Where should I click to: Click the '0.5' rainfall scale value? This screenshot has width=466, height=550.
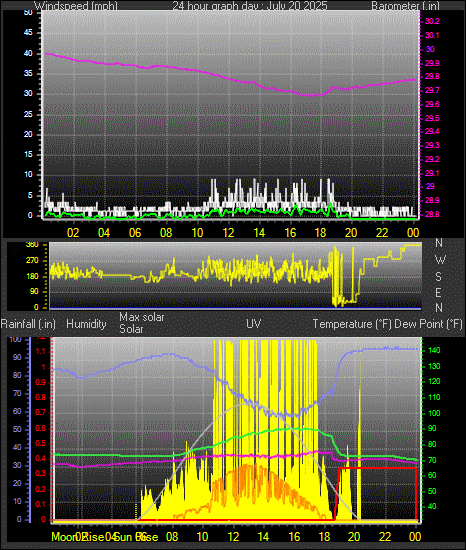41,443
